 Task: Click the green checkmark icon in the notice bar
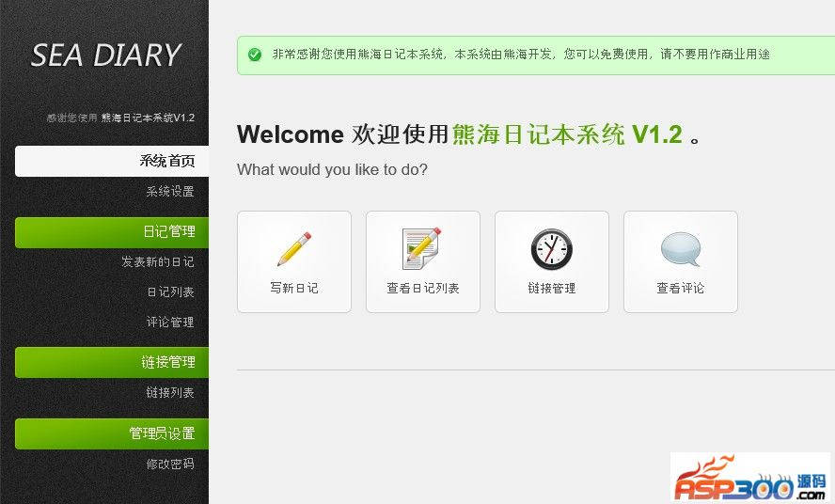(x=255, y=55)
